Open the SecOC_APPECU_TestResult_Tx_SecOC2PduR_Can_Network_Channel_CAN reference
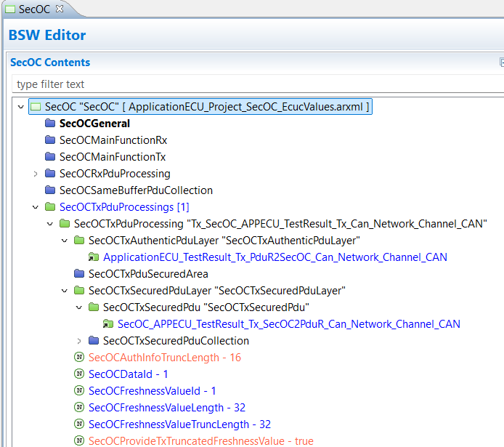This screenshot has width=504, height=447. point(289,324)
